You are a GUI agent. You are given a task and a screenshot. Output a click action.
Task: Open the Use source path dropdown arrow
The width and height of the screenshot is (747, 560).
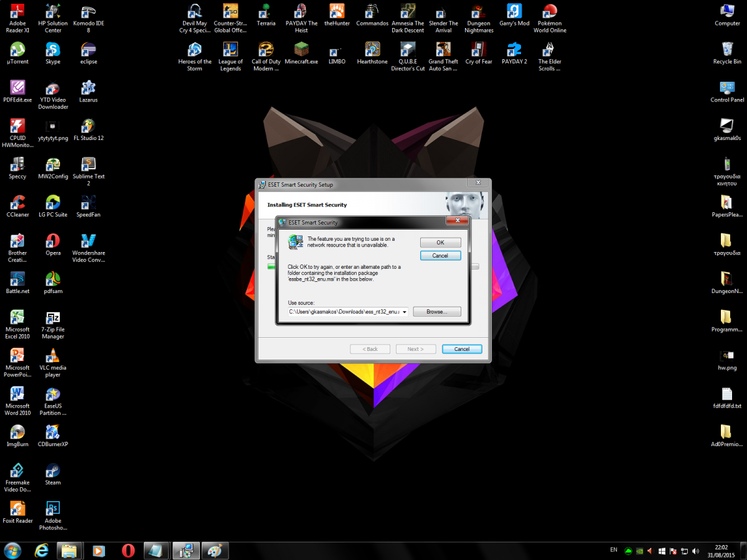(x=405, y=312)
